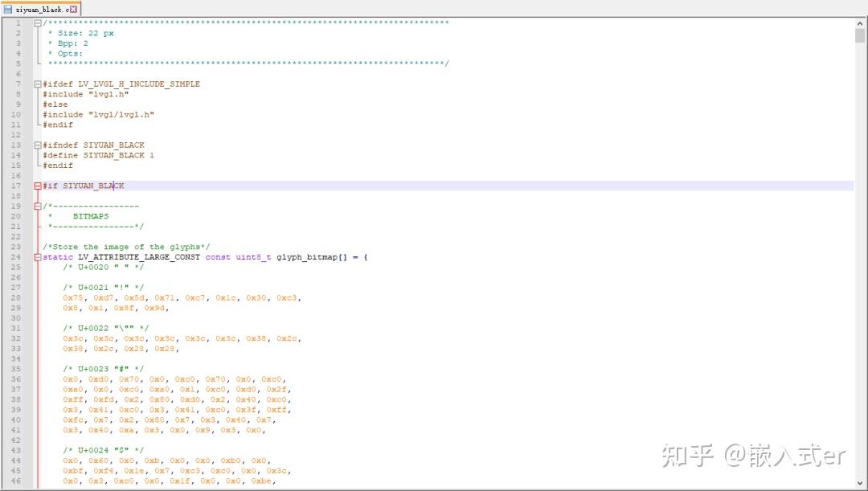868x491 pixels.
Task: Close the siyuan_black.c tab with red X
Action: [73, 10]
